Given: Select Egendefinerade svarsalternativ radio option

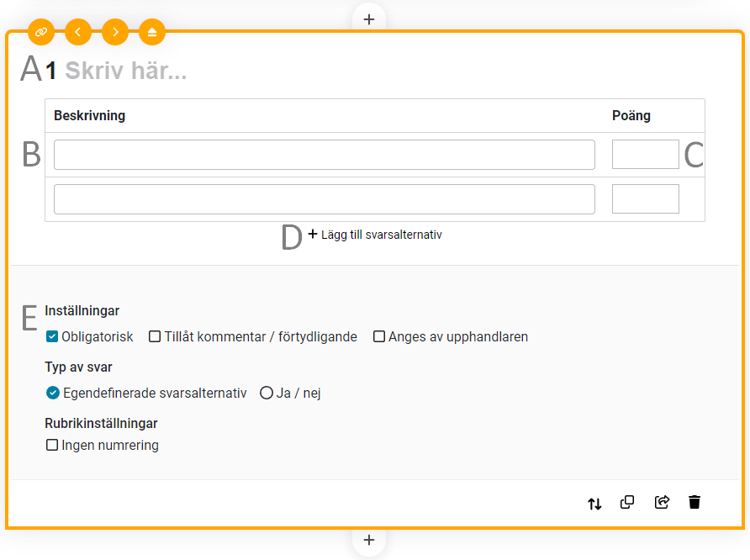Looking at the screenshot, I should tap(53, 393).
